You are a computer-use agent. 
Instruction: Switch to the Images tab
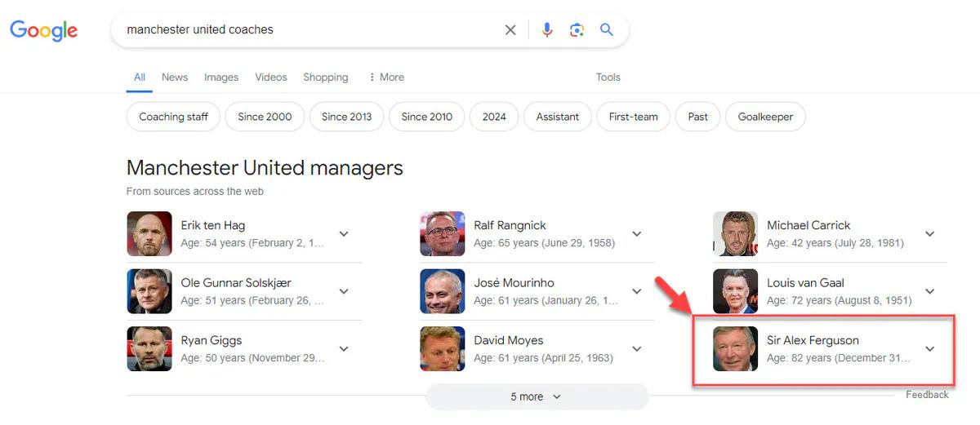[x=221, y=77]
